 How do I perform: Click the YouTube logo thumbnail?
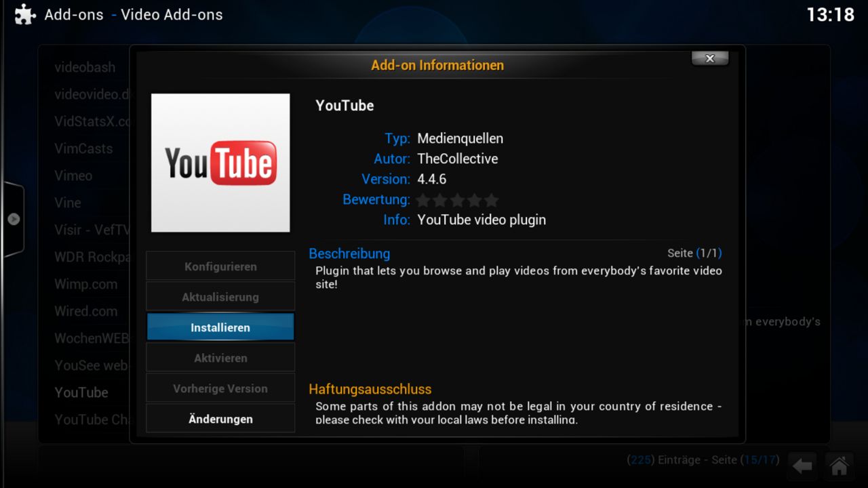tap(220, 163)
